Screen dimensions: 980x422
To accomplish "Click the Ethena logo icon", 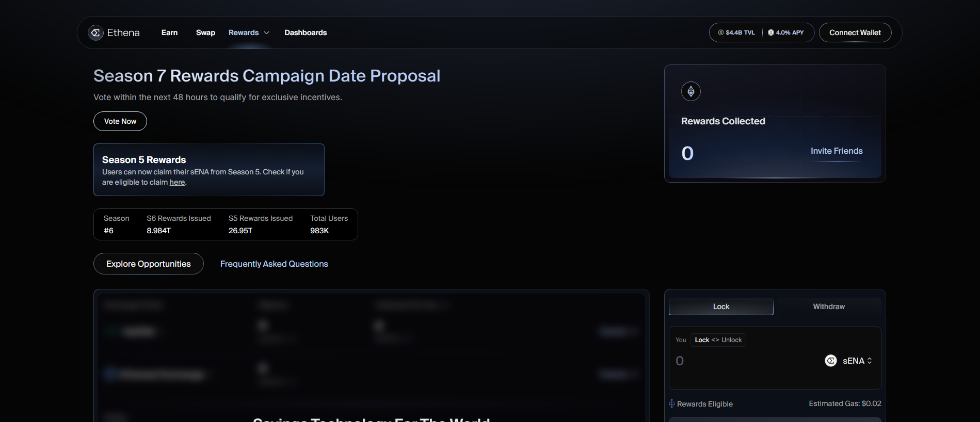I will [x=95, y=33].
